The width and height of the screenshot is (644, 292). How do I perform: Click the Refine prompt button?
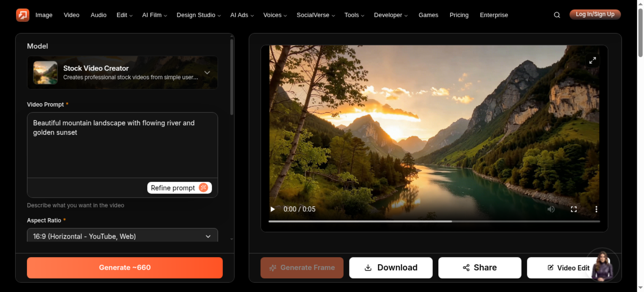click(x=179, y=188)
